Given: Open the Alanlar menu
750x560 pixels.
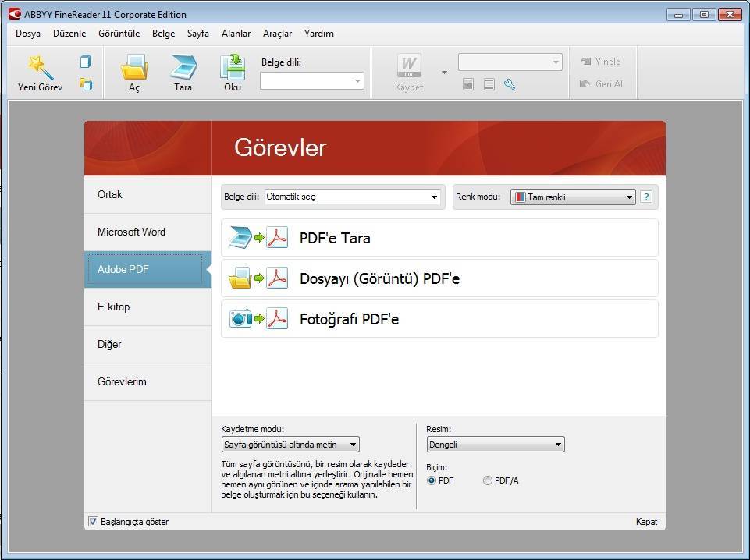Looking at the screenshot, I should [x=236, y=34].
